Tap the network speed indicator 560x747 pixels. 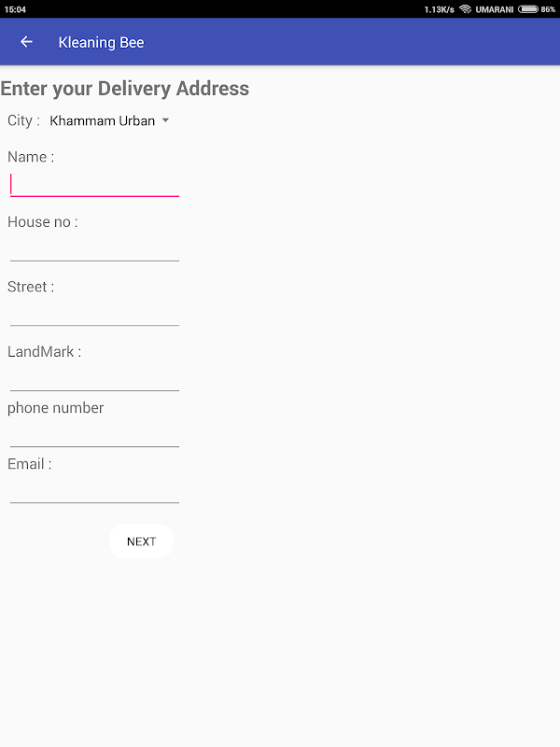point(439,8)
